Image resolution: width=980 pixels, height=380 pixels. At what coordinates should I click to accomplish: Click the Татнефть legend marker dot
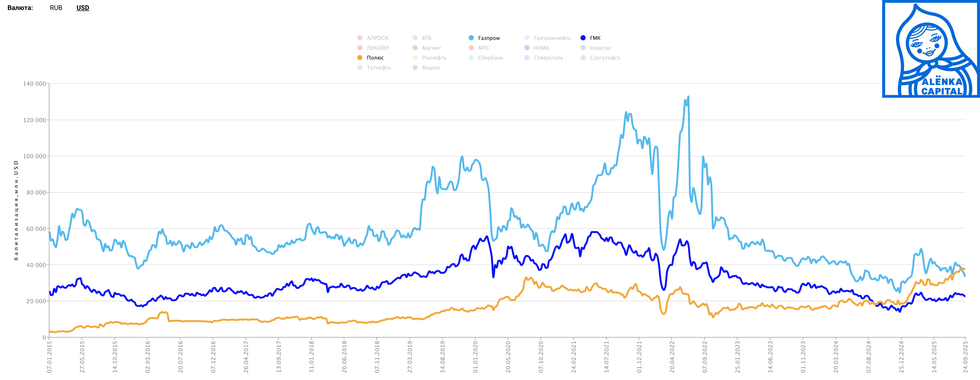pos(360,67)
